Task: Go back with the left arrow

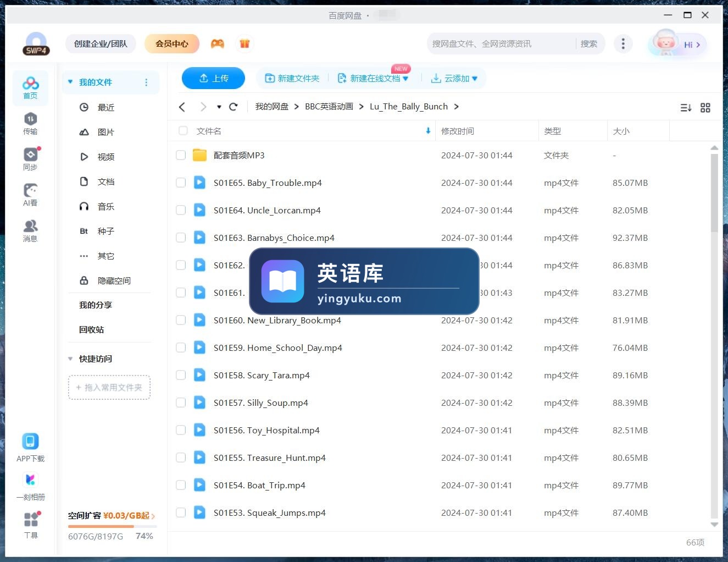Action: click(182, 107)
